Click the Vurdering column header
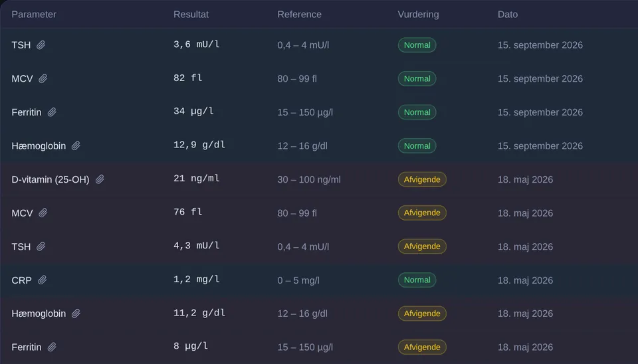 click(418, 14)
